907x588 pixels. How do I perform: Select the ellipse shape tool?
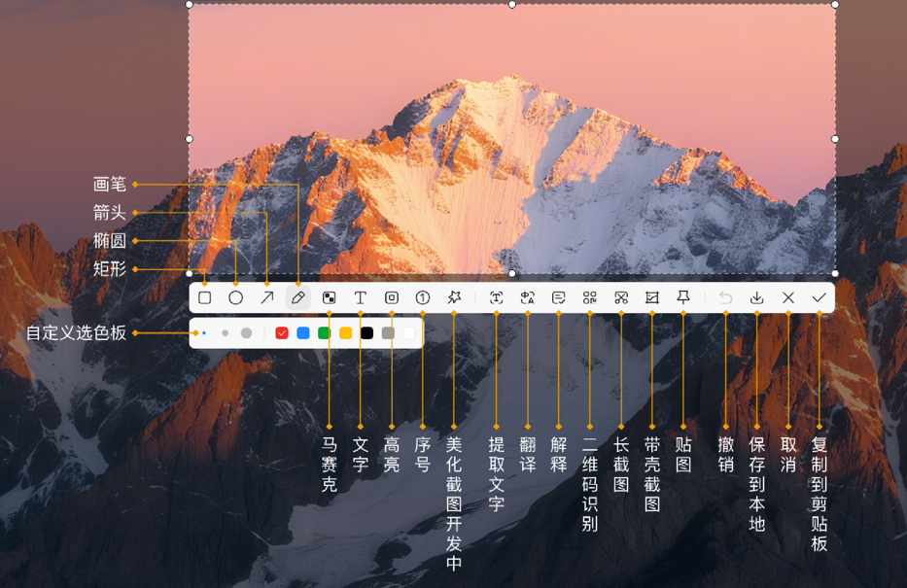(235, 297)
